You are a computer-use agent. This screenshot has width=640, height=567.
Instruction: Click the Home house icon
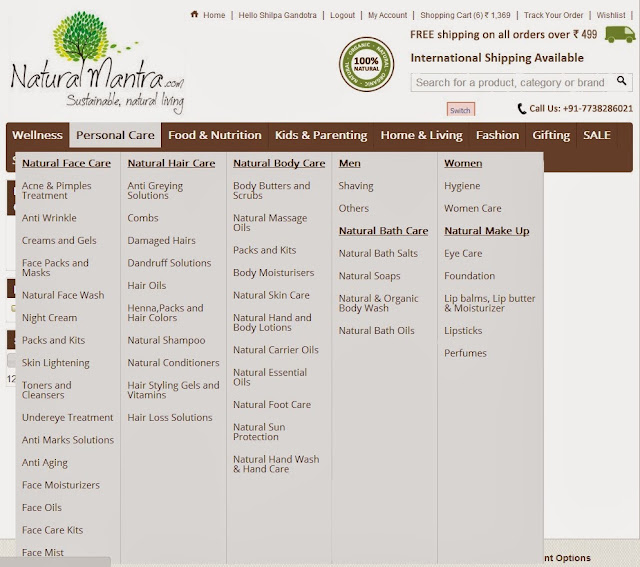click(194, 14)
